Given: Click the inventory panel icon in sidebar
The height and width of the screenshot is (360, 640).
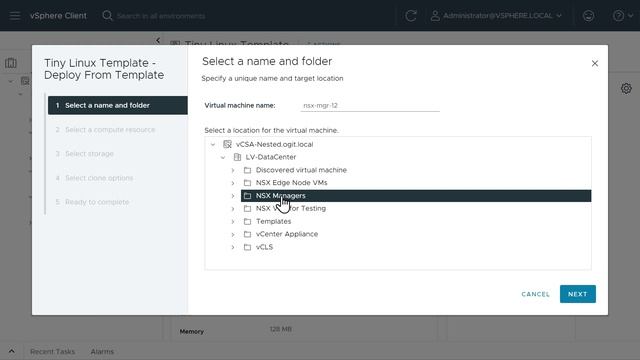Looking at the screenshot, I should point(11,63).
